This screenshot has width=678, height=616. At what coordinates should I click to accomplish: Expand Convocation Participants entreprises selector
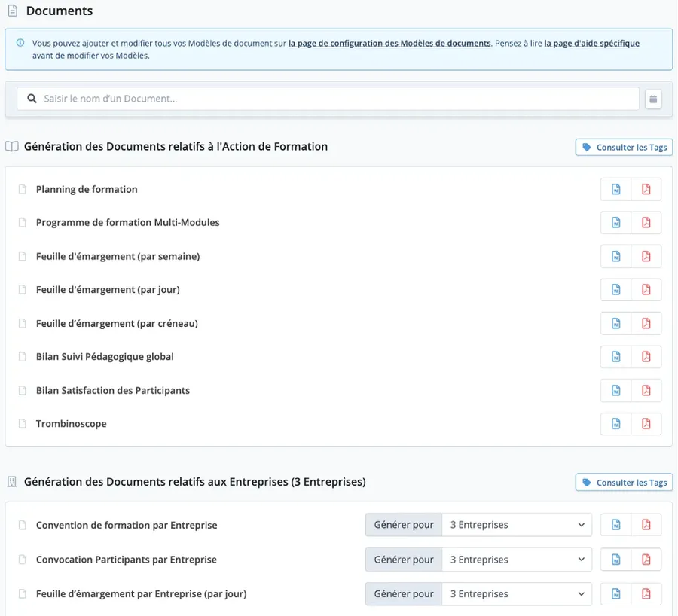pyautogui.click(x=516, y=560)
